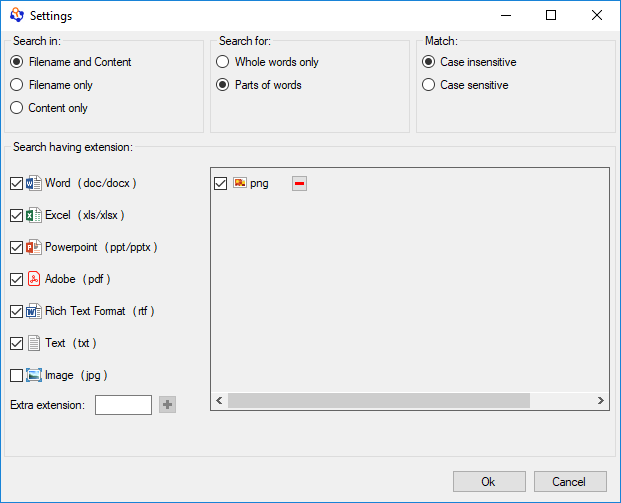Select Case sensitive matching
Screen dimensions: 621x503
429,85
